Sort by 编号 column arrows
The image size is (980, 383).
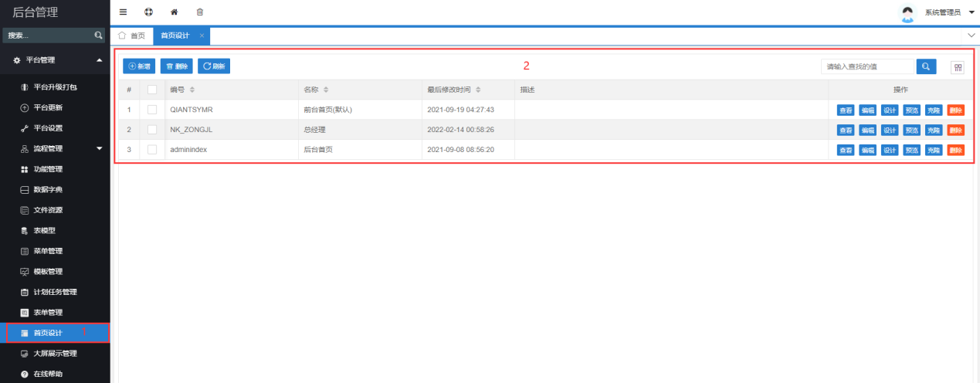[x=192, y=90]
